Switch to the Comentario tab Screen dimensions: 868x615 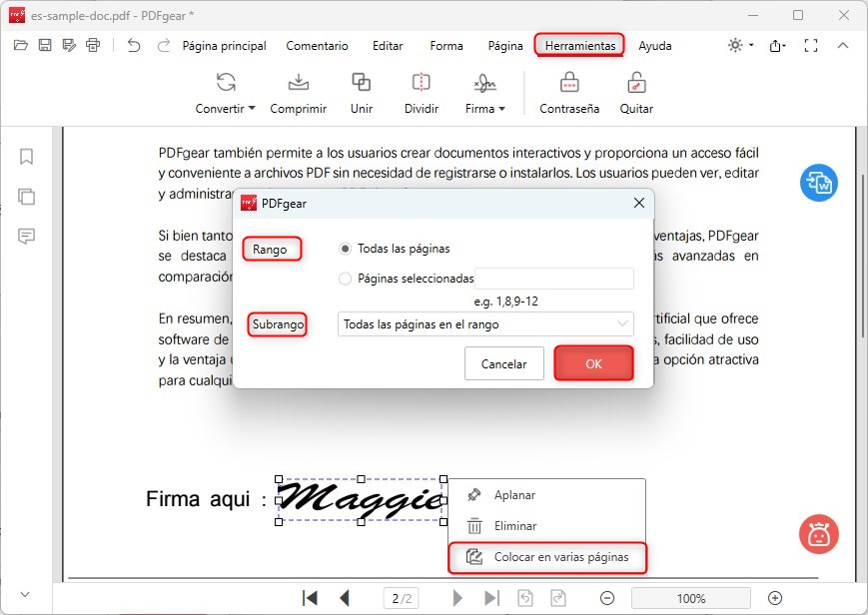pos(318,46)
